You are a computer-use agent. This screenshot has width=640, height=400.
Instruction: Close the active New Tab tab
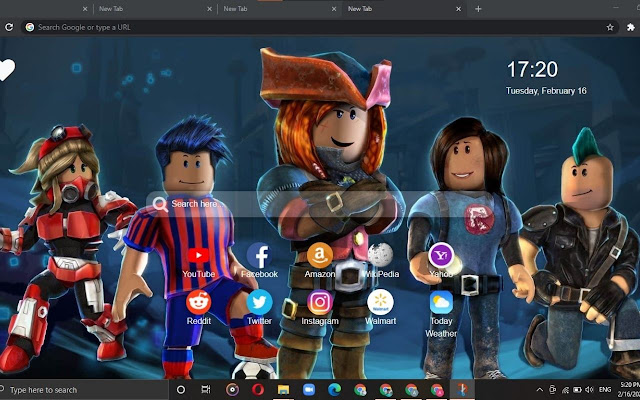[x=458, y=9]
